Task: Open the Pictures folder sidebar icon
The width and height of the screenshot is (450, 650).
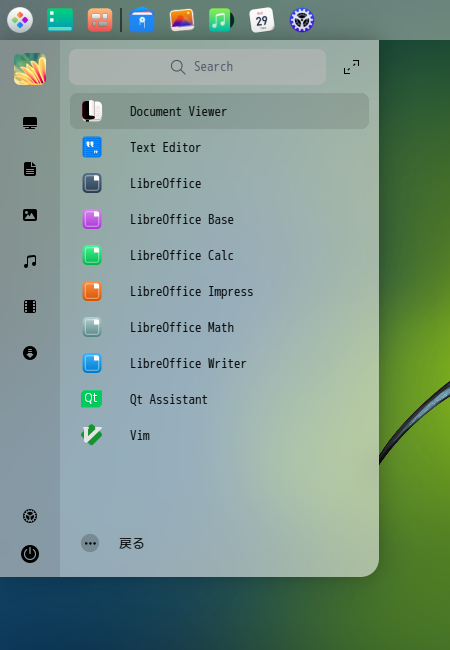Action: [x=30, y=215]
